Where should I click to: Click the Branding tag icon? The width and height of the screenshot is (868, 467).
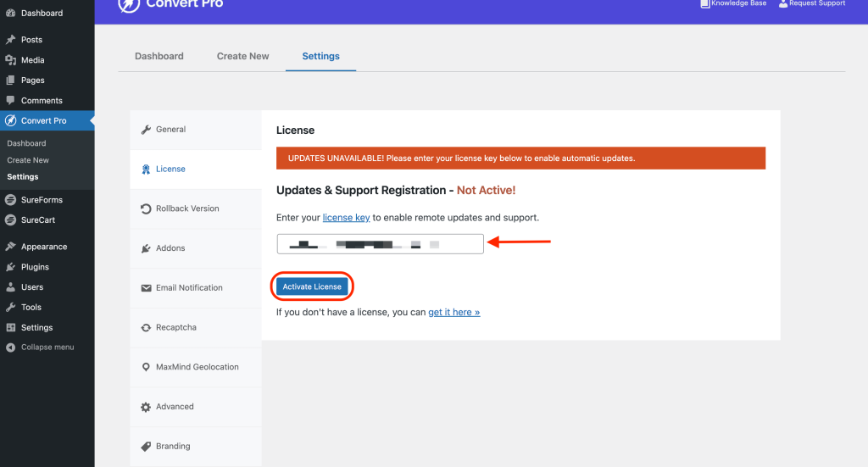click(x=146, y=447)
